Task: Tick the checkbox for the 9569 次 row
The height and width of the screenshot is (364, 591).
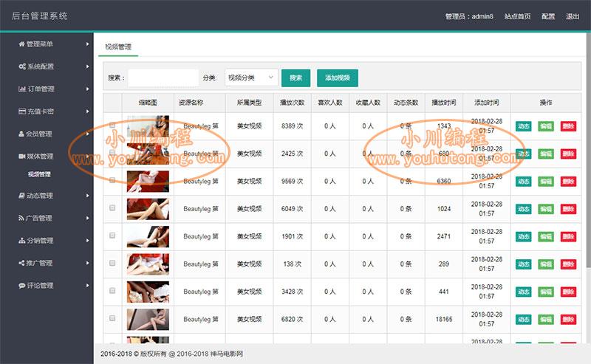Action: coord(112,180)
